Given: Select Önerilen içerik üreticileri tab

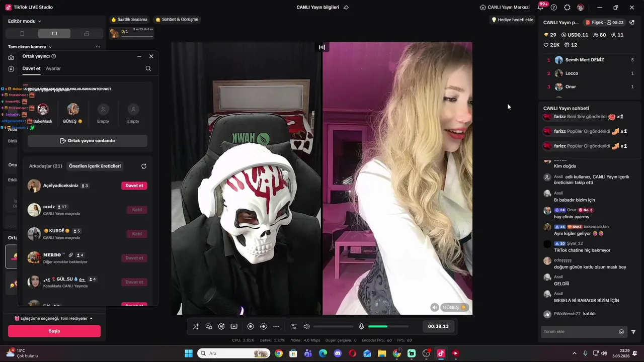Looking at the screenshot, I should pos(95,166).
